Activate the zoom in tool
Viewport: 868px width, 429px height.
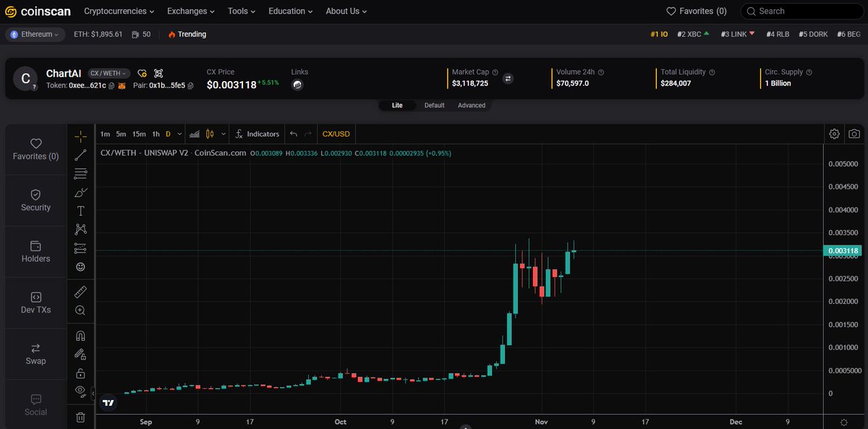click(x=80, y=310)
